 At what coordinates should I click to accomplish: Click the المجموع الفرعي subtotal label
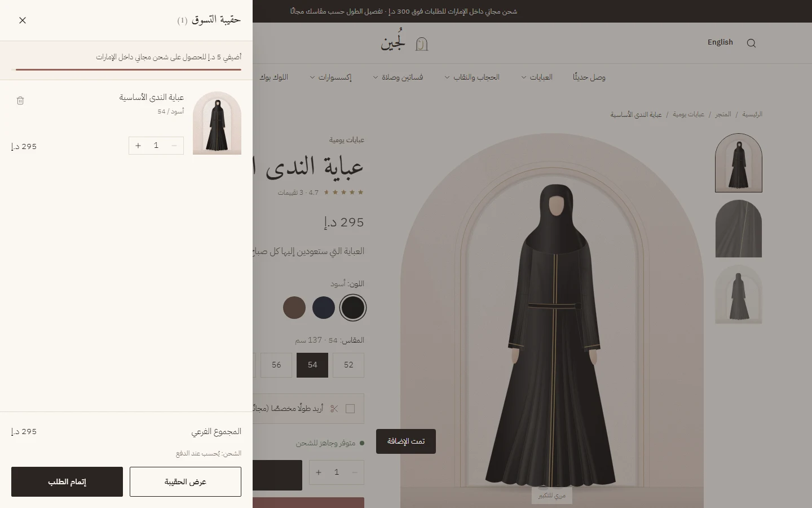pyautogui.click(x=216, y=432)
